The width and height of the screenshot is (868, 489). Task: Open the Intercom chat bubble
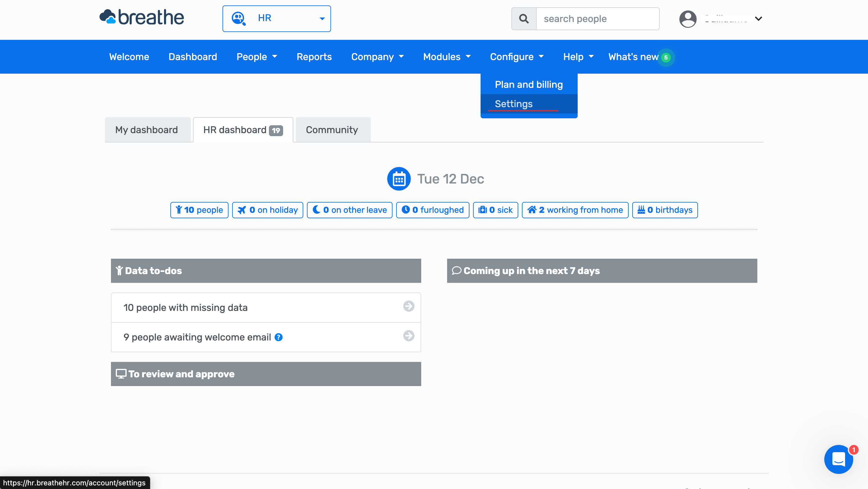839,459
